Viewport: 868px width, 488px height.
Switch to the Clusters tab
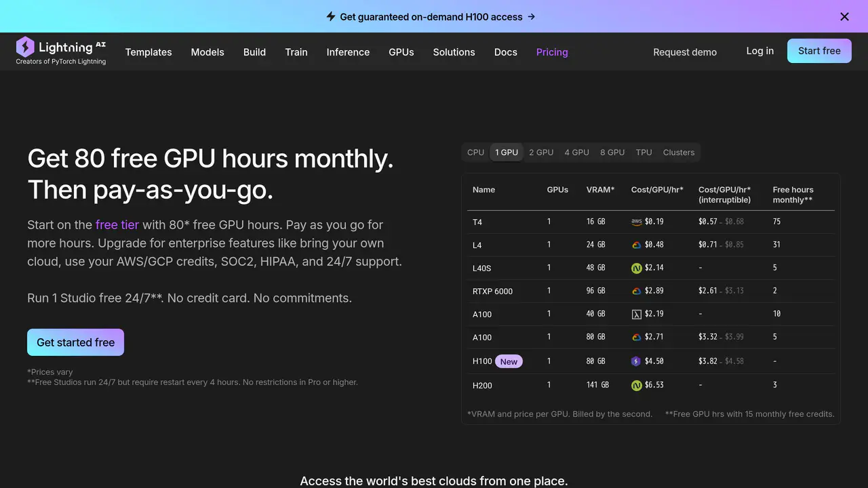tap(679, 152)
